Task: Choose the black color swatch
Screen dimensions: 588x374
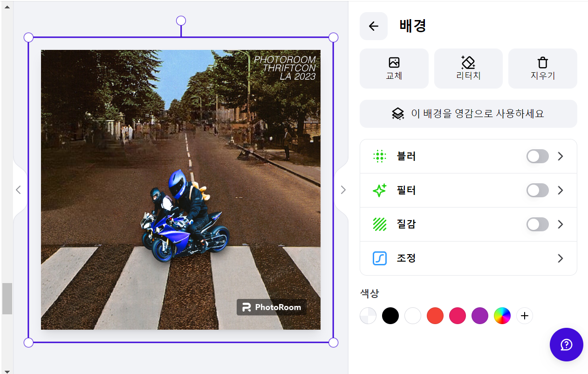Action: [390, 316]
